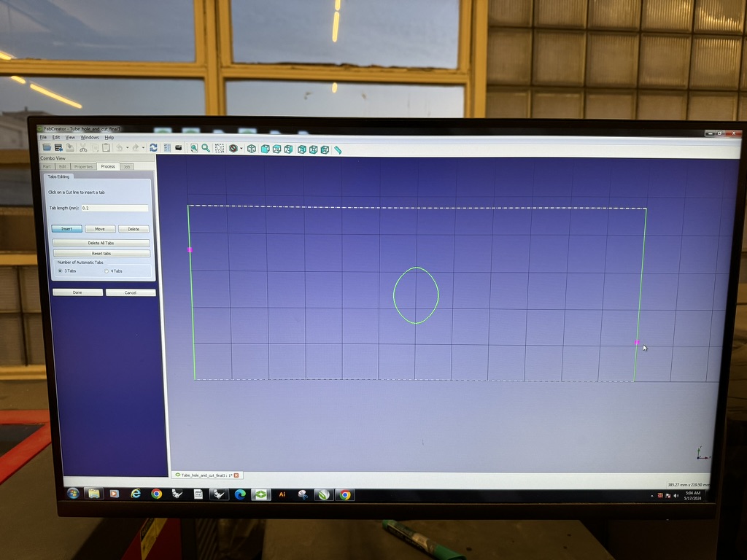
Task: Click the magnifying glass zoom icon
Action: (206, 149)
